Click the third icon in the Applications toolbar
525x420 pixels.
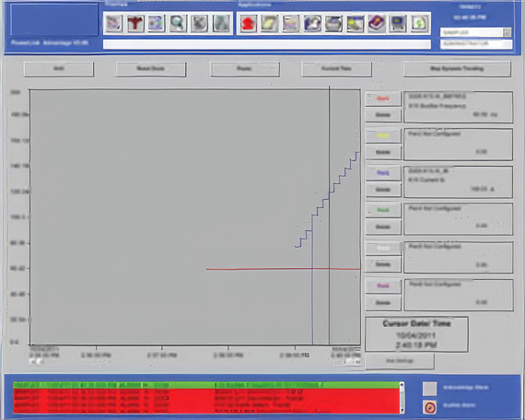click(291, 23)
